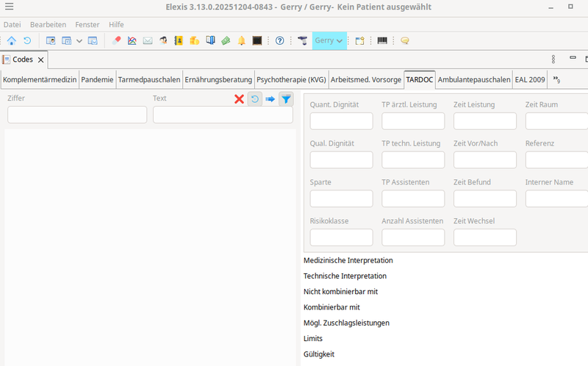Click the Zeit Wechsel field
The height and width of the screenshot is (366, 588).
click(485, 237)
